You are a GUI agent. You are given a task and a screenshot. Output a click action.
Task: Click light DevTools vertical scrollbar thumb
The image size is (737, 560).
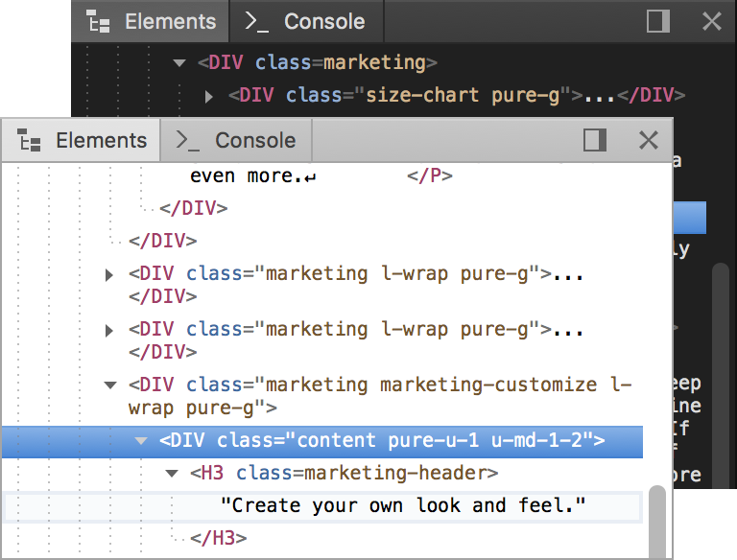coord(656,522)
